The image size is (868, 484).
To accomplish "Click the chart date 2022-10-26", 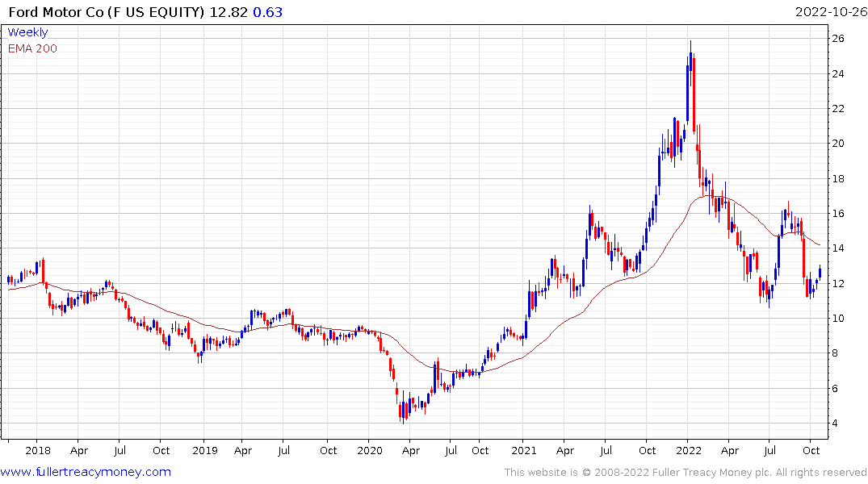I will (x=831, y=12).
